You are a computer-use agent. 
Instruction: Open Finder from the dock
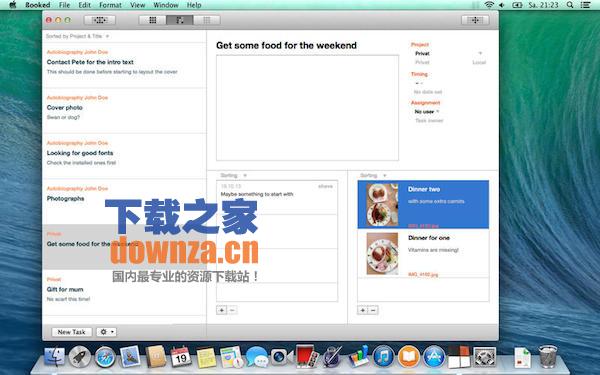point(55,357)
